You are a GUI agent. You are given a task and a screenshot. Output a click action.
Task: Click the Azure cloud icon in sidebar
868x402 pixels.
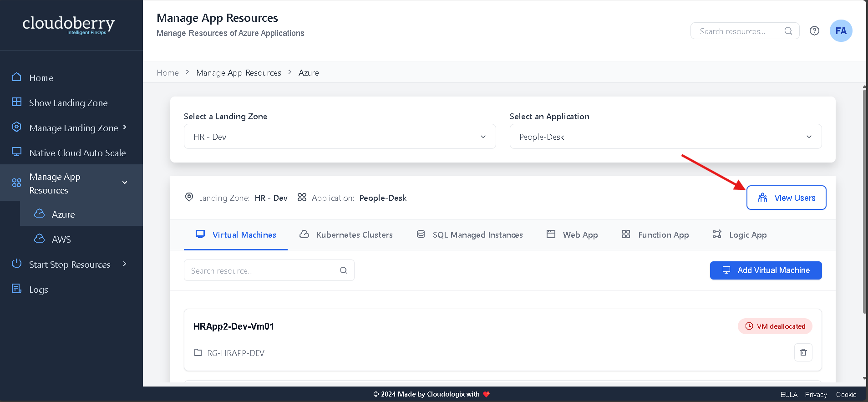point(40,214)
